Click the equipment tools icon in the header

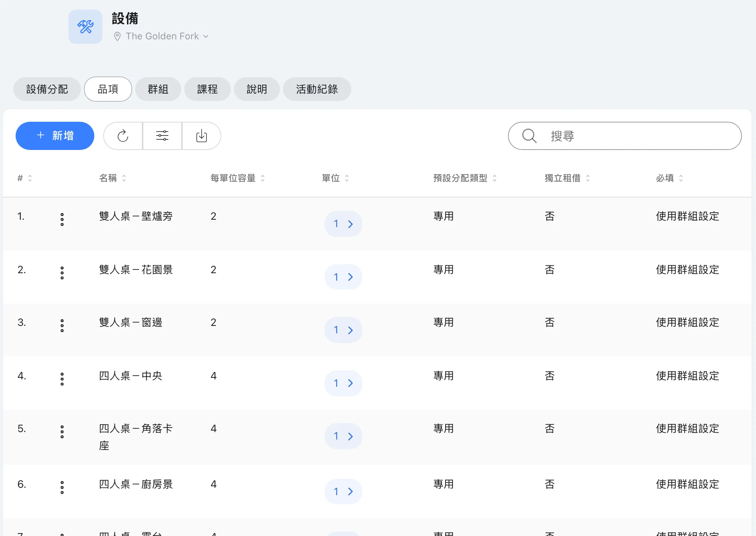coord(85,27)
